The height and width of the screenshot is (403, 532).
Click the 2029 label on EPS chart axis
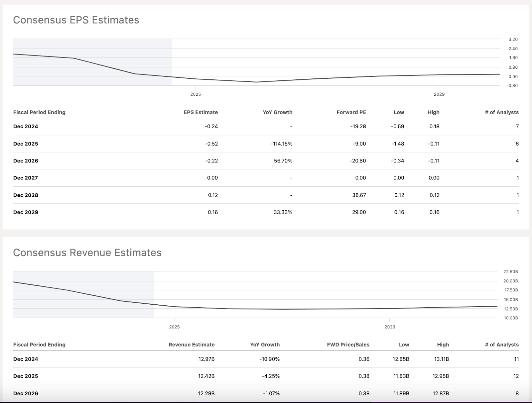(x=439, y=94)
